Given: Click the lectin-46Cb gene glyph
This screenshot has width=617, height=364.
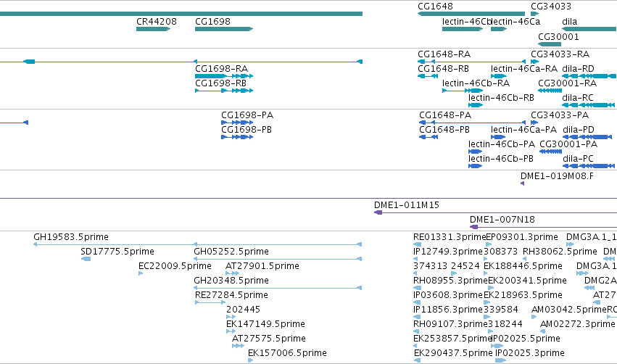Looking at the screenshot, I should tap(463, 29).
